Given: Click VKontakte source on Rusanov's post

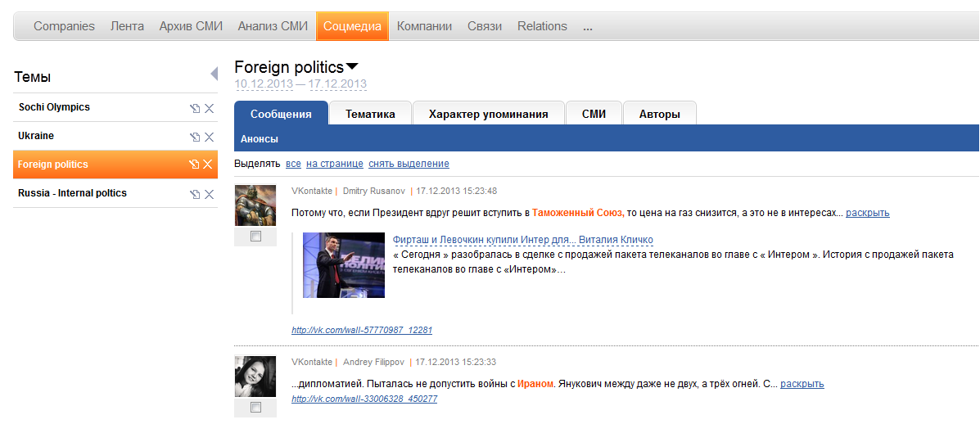Looking at the screenshot, I should pos(312,191).
